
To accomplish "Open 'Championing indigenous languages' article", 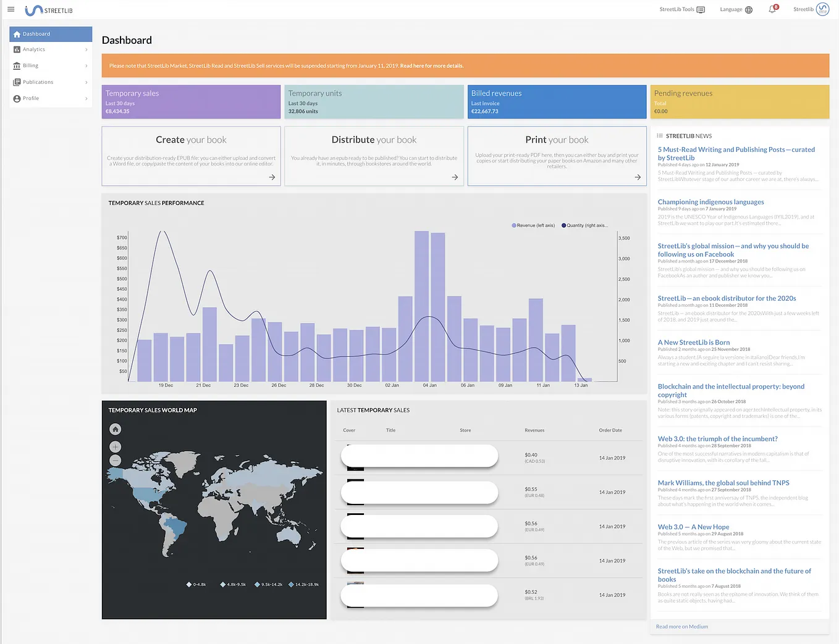I will coord(710,202).
